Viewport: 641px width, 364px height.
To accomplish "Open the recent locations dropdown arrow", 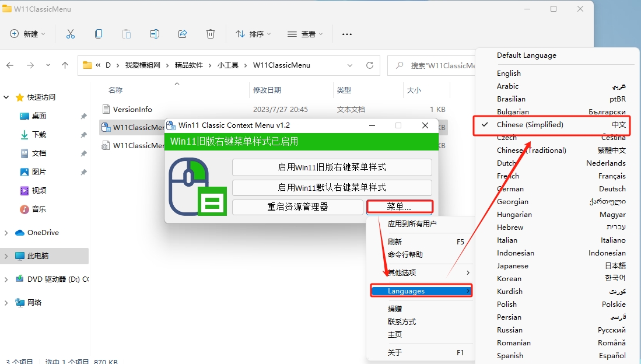I will [x=48, y=65].
